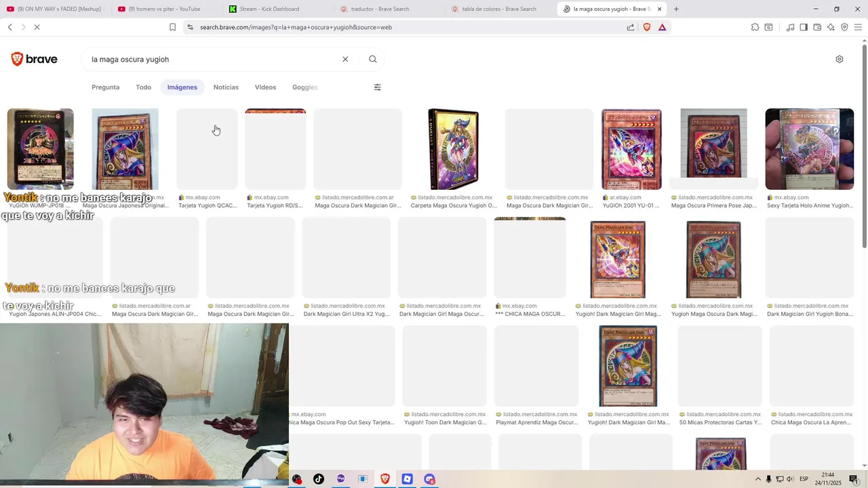Toggle the browser sidebar panel
868x488 pixels.
(x=804, y=27)
